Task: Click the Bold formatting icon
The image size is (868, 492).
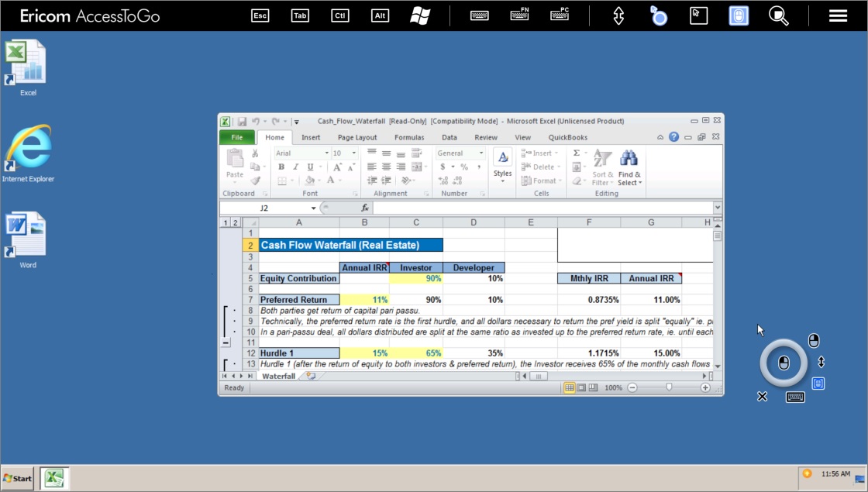Action: [281, 167]
